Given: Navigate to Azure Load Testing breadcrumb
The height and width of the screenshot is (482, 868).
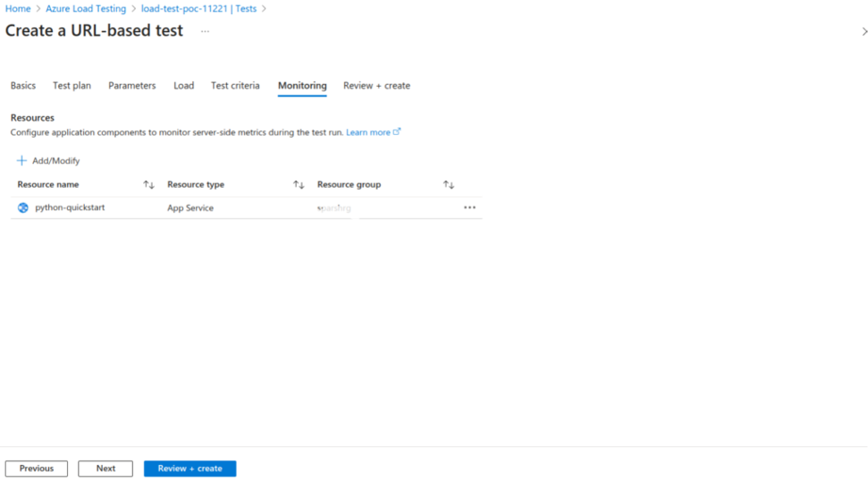Looking at the screenshot, I should (86, 8).
